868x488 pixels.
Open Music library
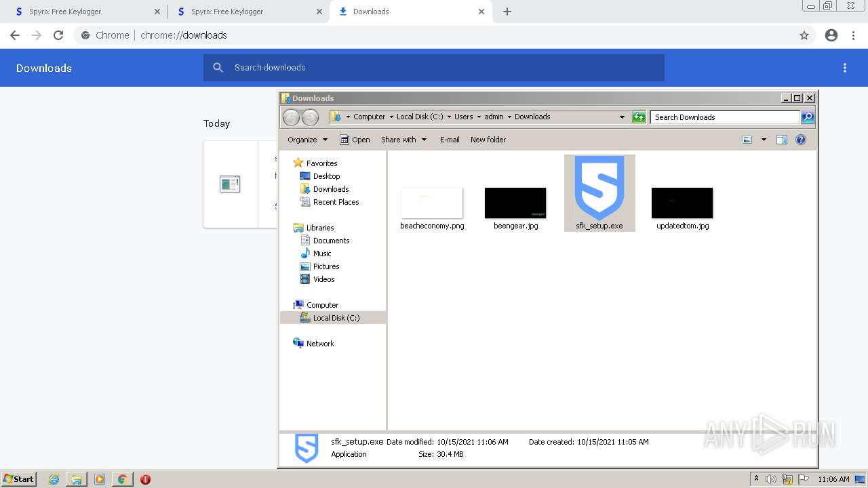click(x=322, y=253)
